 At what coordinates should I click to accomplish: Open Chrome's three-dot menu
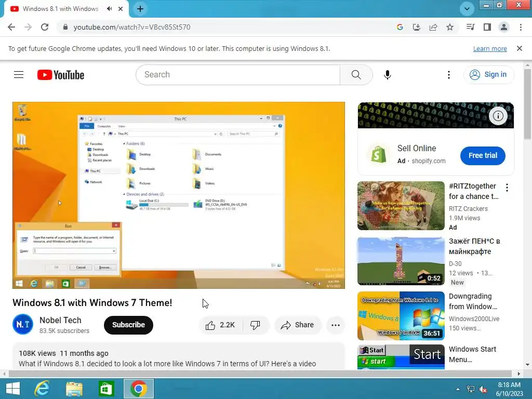[521, 27]
